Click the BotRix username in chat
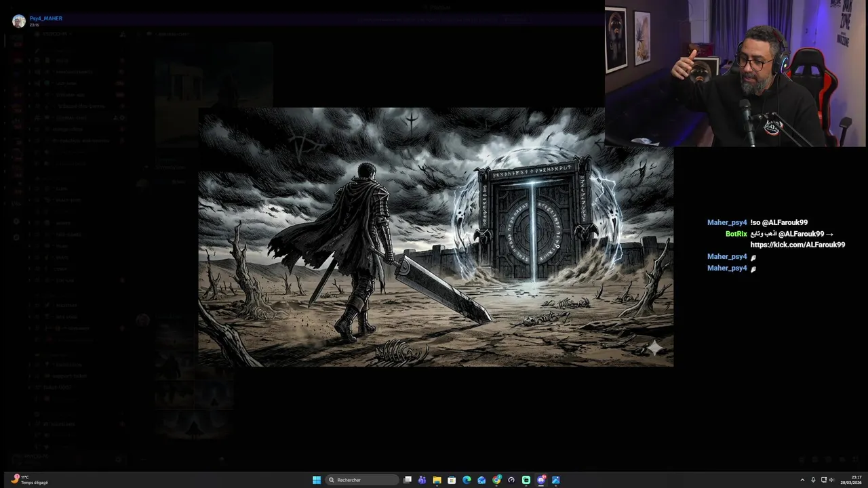Screen dimensions: 868x488 (x=736, y=234)
